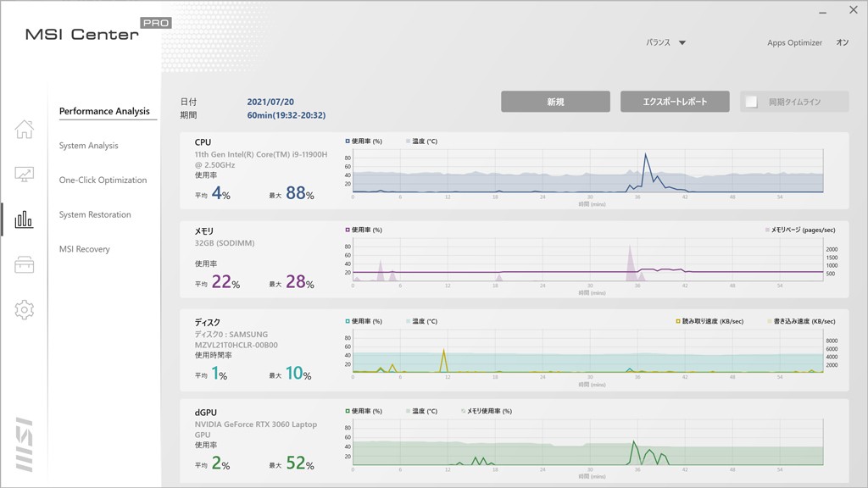Screen dimensions: 868x488
Task: Enable the 同期タイムライン checkbox
Action: [751, 102]
